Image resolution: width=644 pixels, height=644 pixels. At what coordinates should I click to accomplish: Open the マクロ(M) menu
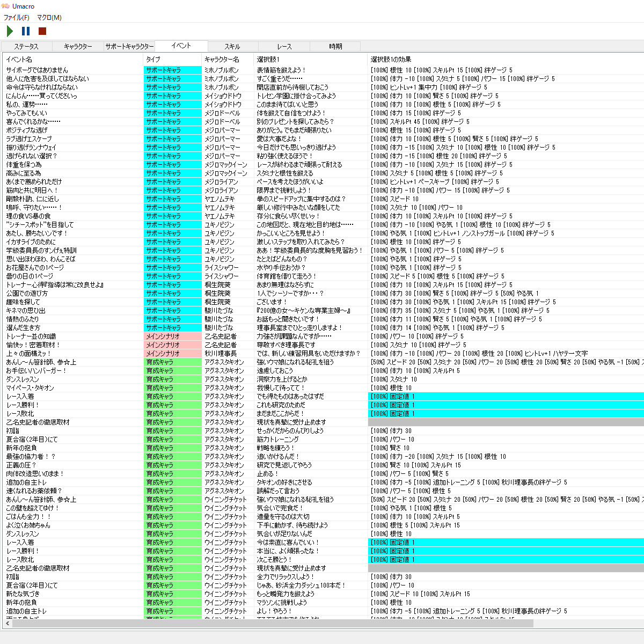pos(49,18)
